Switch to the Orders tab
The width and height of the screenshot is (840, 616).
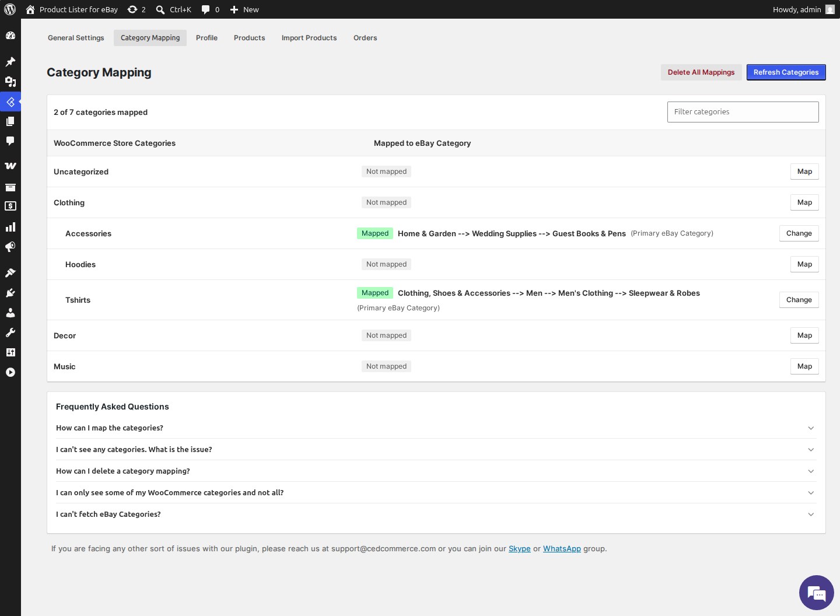[365, 38]
